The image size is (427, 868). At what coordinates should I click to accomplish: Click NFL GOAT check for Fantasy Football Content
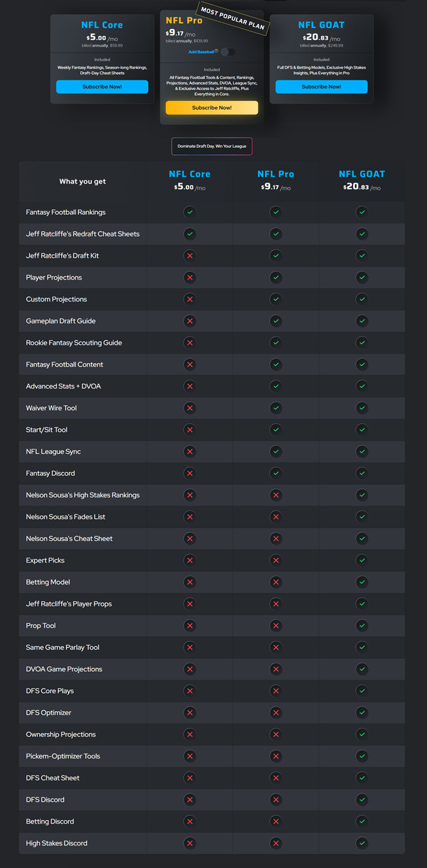coord(362,365)
